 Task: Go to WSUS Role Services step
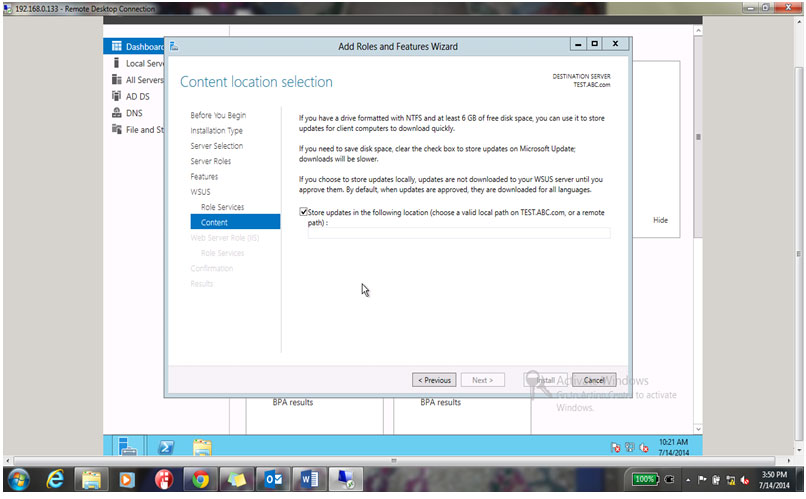223,207
